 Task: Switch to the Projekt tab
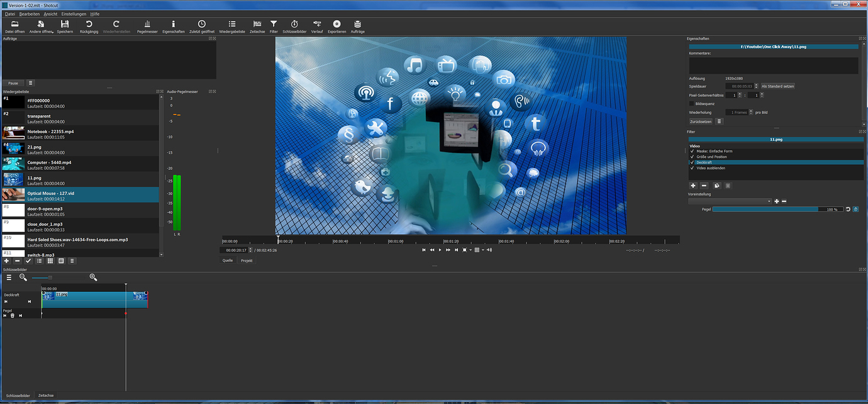coord(247,260)
